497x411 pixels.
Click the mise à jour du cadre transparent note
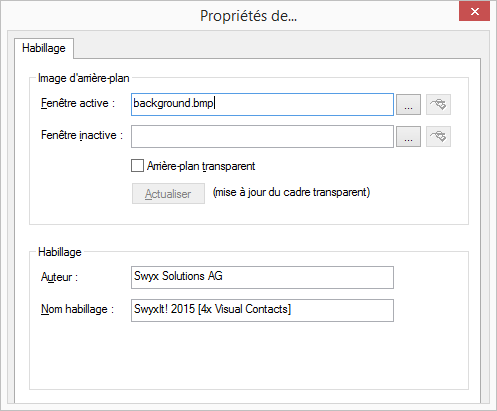(292, 192)
